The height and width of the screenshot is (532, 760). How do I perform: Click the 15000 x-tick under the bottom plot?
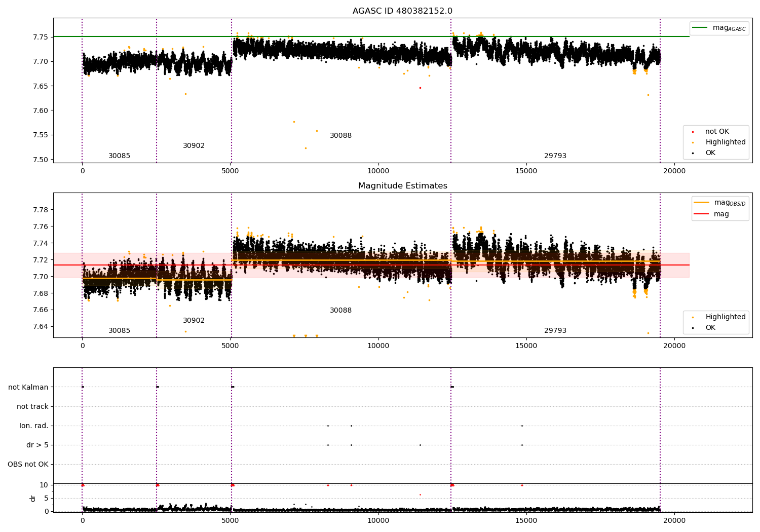pos(526,521)
